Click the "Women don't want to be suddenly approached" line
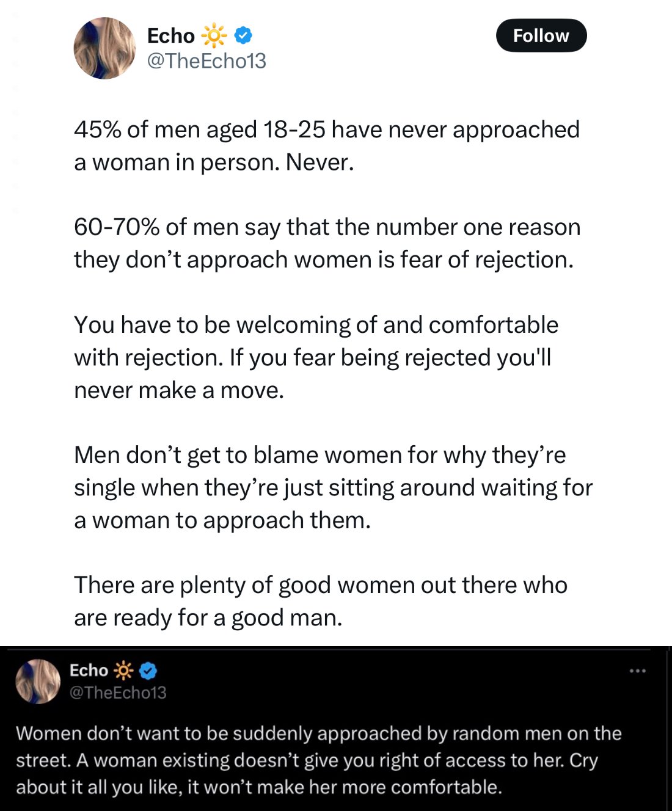672x811 pixels. 318,733
